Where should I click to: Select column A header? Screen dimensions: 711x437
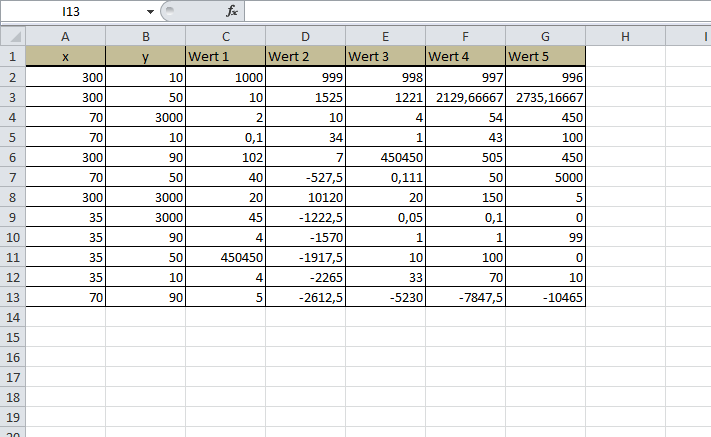click(x=66, y=36)
